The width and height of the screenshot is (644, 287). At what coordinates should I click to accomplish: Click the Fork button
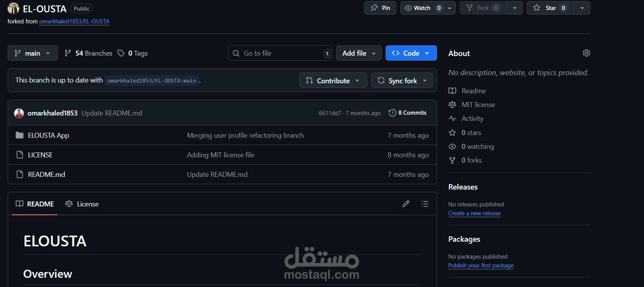(483, 8)
